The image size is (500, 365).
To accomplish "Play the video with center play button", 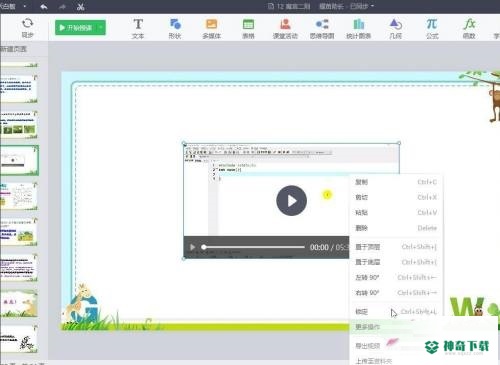I will coord(291,201).
